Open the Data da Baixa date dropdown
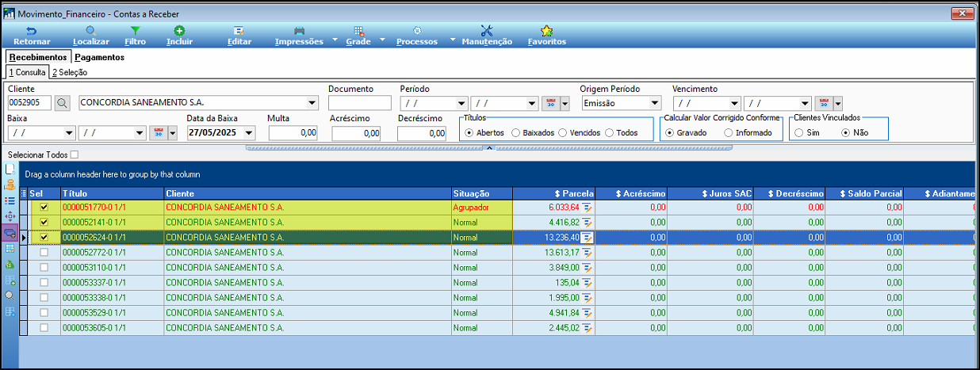Image resolution: width=980 pixels, height=370 pixels. (250, 133)
